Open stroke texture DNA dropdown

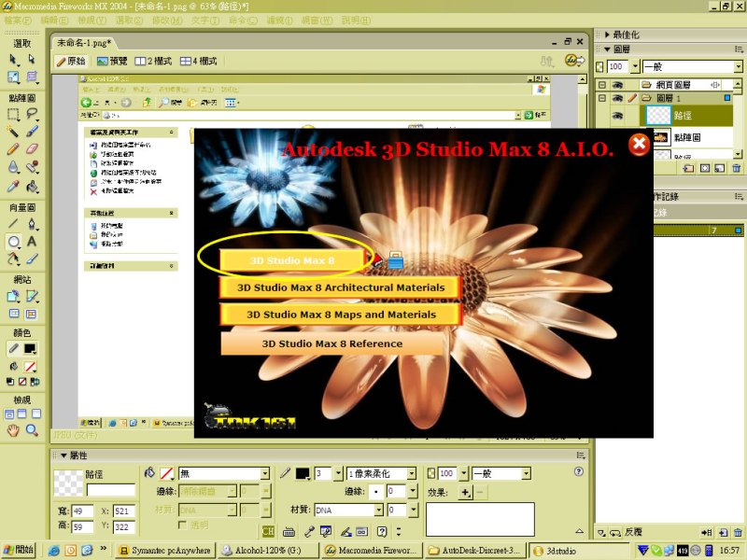(x=379, y=510)
